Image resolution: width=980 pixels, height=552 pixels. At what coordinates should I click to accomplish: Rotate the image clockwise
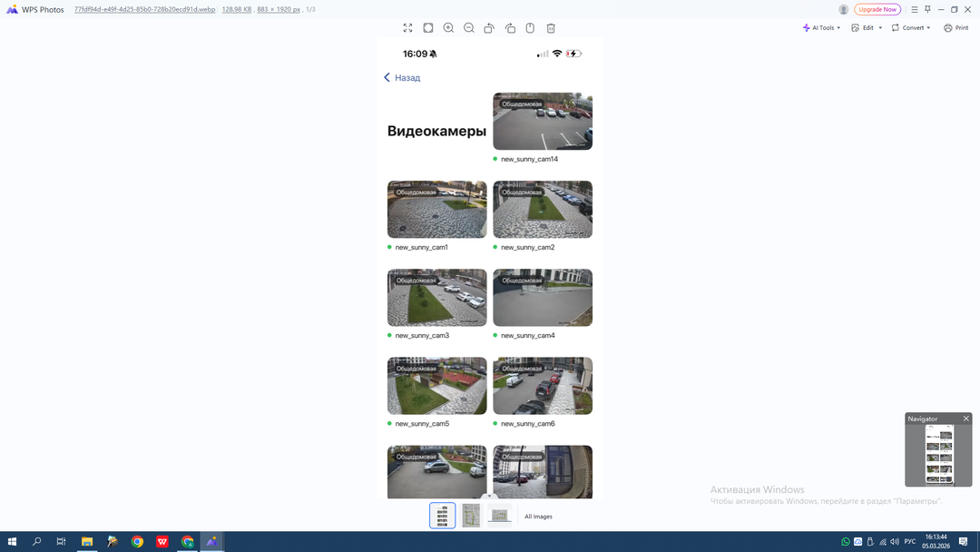coord(510,28)
